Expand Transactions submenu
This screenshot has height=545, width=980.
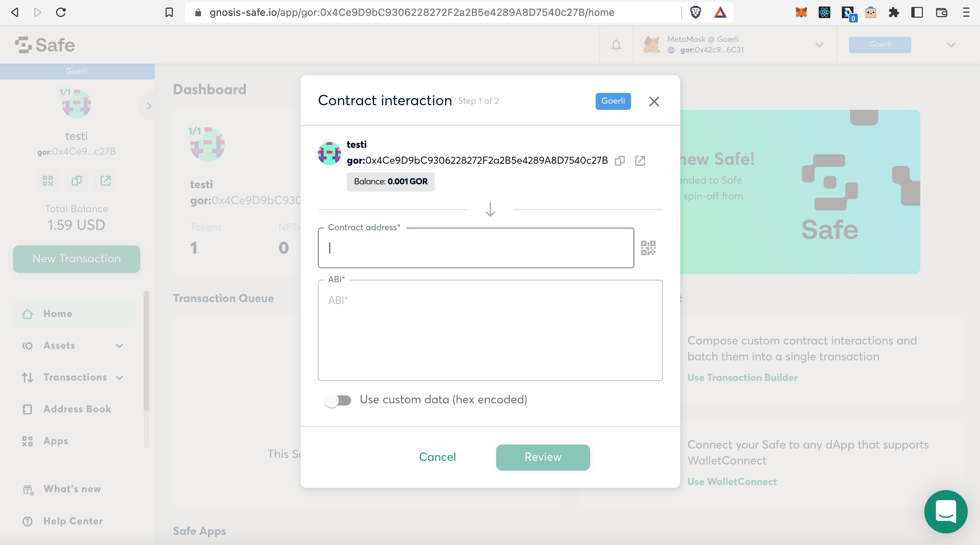point(119,378)
